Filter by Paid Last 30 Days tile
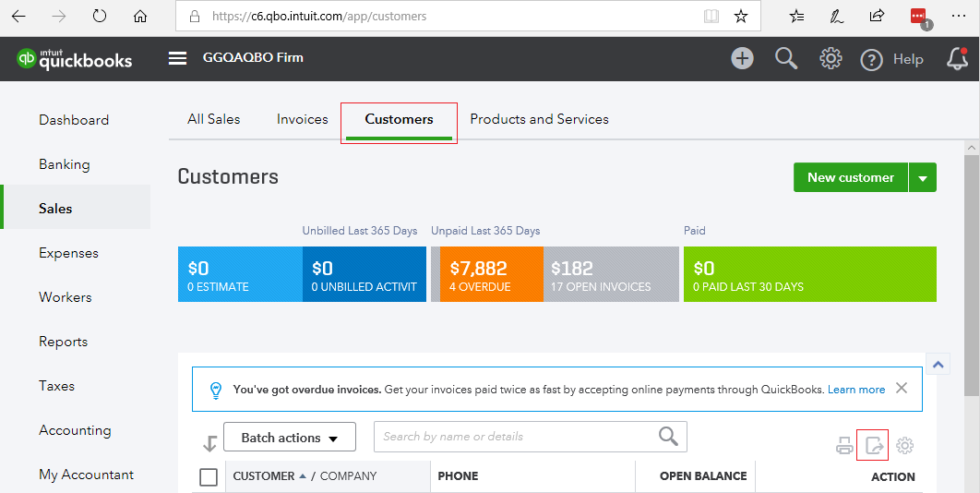The width and height of the screenshot is (980, 493). coord(810,274)
